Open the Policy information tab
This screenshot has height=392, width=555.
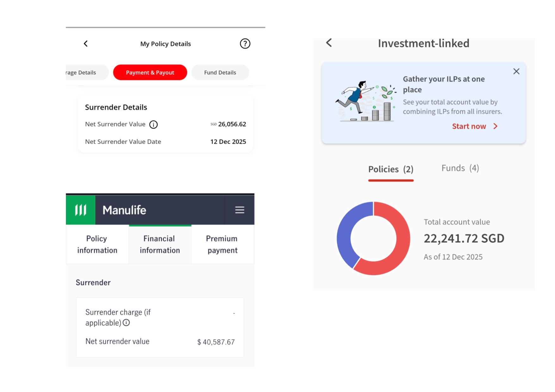tap(97, 244)
